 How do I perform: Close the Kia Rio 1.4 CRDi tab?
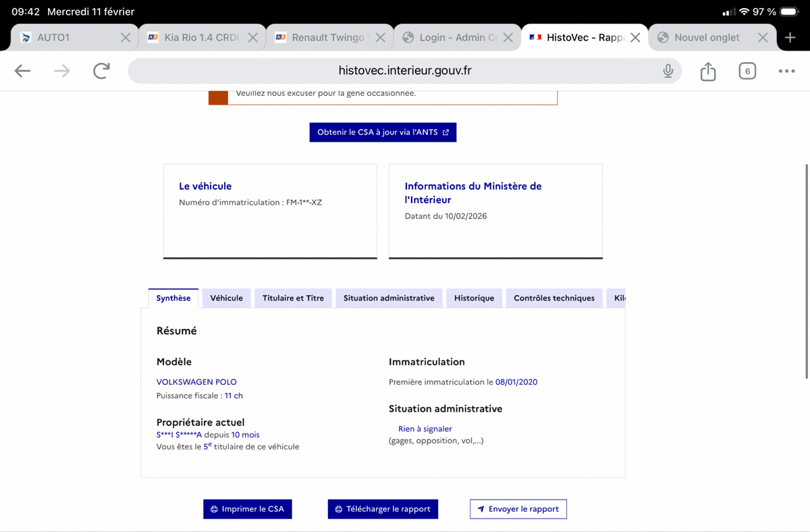tap(253, 38)
